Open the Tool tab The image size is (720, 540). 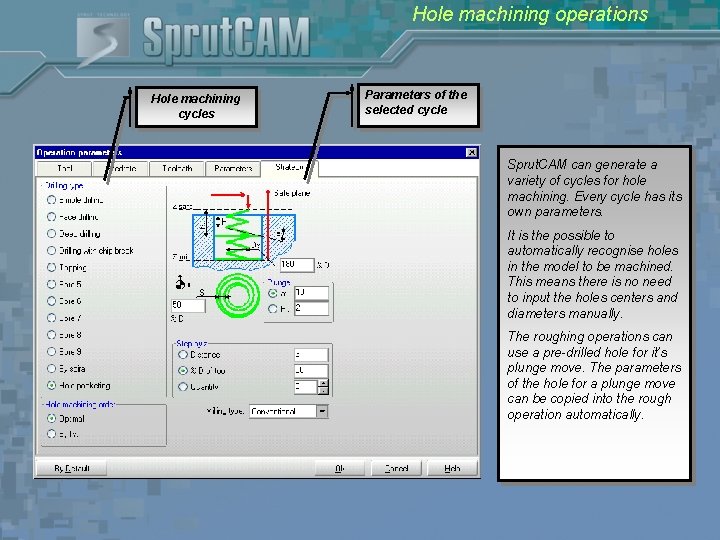tap(64, 169)
